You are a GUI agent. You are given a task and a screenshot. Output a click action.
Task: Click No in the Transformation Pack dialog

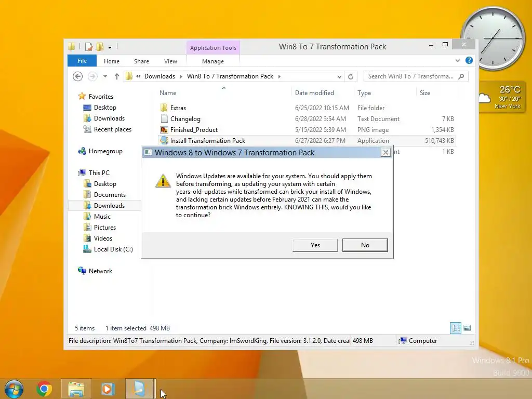tap(365, 245)
